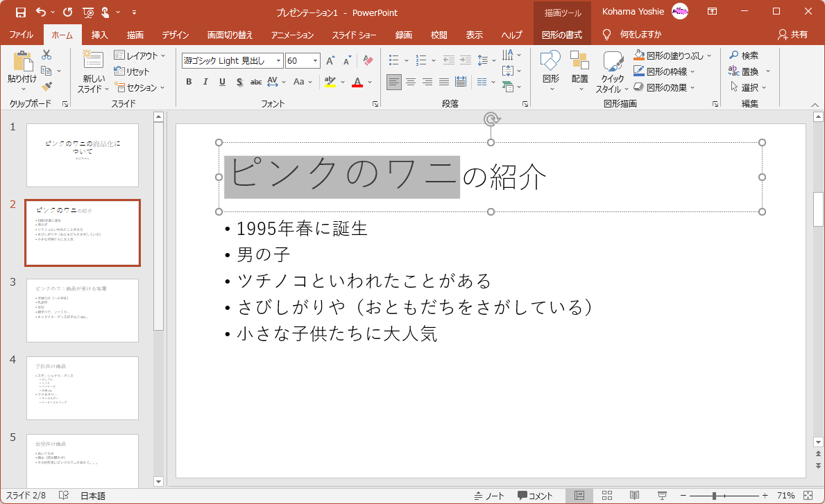
Task: Switch to Shape Format (図形の書式) tab
Action: click(x=562, y=35)
